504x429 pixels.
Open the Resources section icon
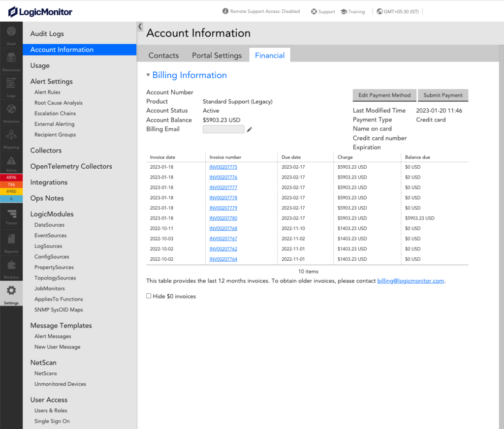11,58
